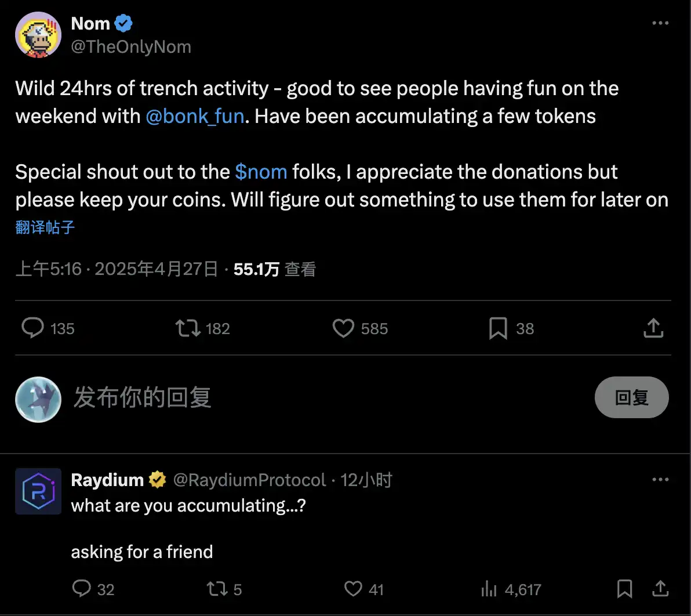Like Nom's tweet with the heart icon
Image resolution: width=691 pixels, height=616 pixels.
(343, 328)
